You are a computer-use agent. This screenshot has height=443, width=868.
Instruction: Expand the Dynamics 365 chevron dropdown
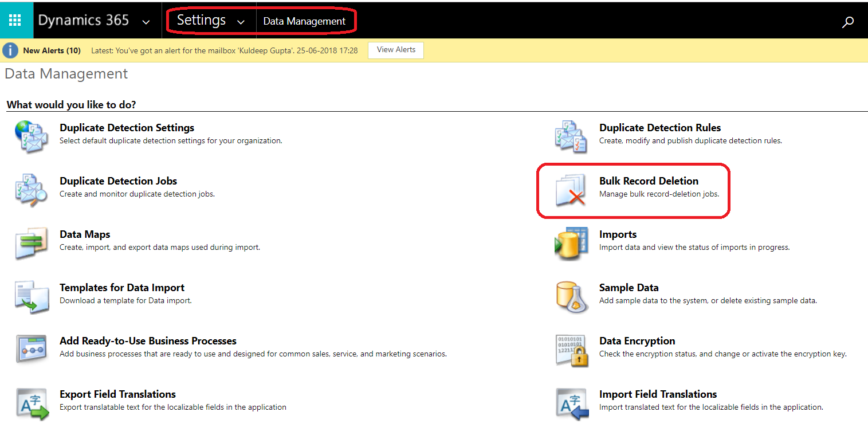(x=146, y=22)
